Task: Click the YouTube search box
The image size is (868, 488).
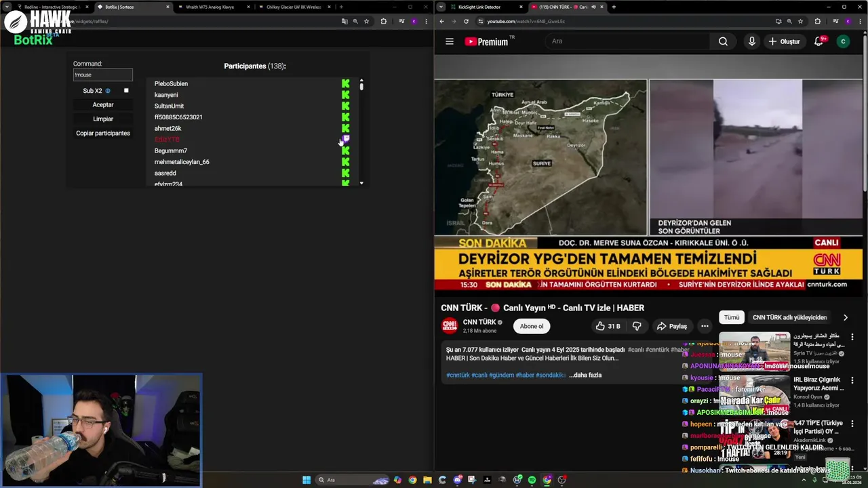Action: 627,41
